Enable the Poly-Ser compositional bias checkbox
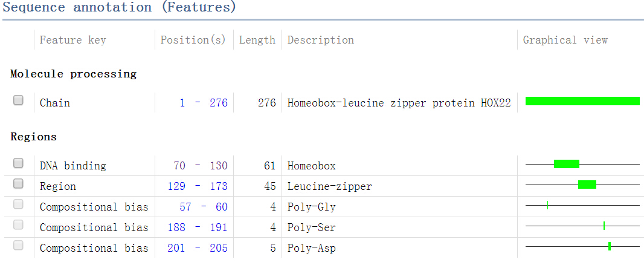The width and height of the screenshot is (644, 268). point(18,224)
